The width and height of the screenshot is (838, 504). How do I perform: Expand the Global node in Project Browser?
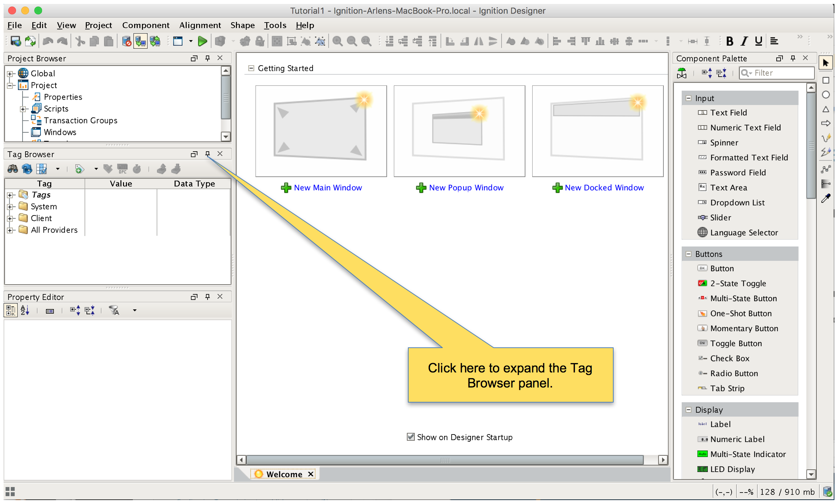pyautogui.click(x=10, y=74)
